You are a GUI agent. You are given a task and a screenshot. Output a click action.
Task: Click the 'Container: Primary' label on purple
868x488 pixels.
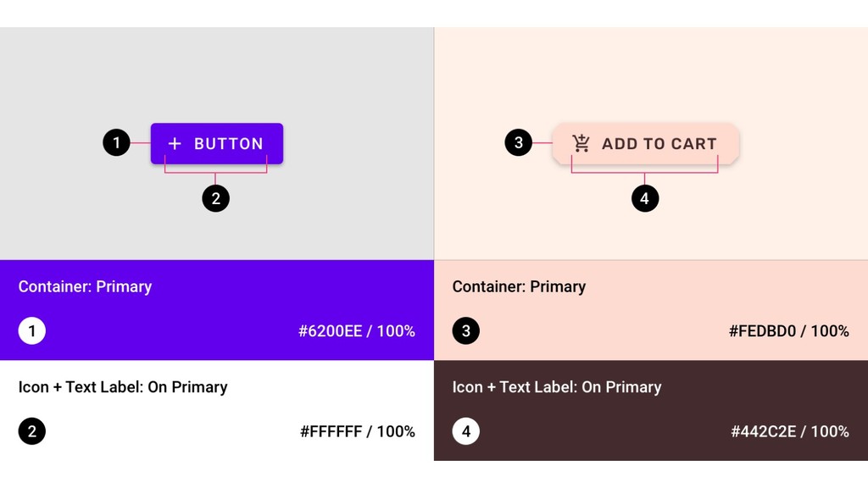[x=85, y=286]
